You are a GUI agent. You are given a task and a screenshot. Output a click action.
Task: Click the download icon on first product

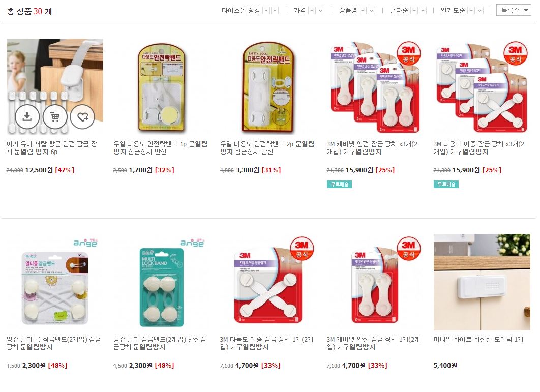click(x=27, y=117)
